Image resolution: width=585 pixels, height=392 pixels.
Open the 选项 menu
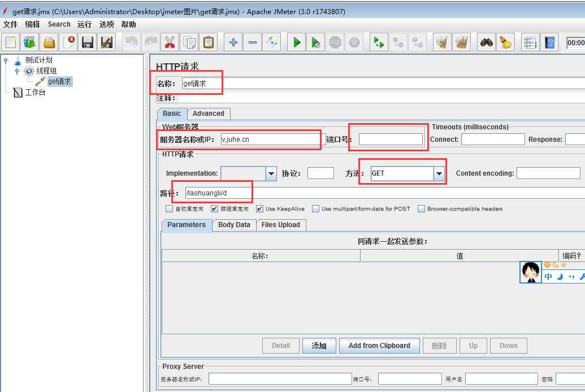pyautogui.click(x=106, y=24)
